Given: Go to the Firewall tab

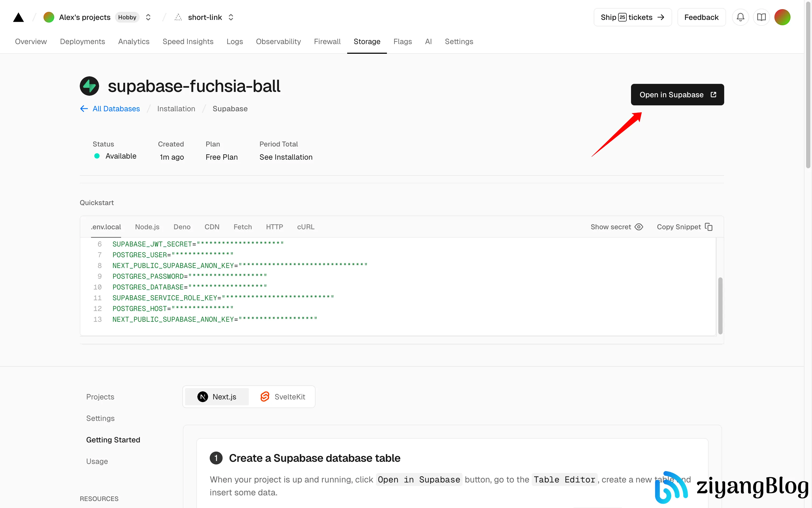Looking at the screenshot, I should coord(327,42).
